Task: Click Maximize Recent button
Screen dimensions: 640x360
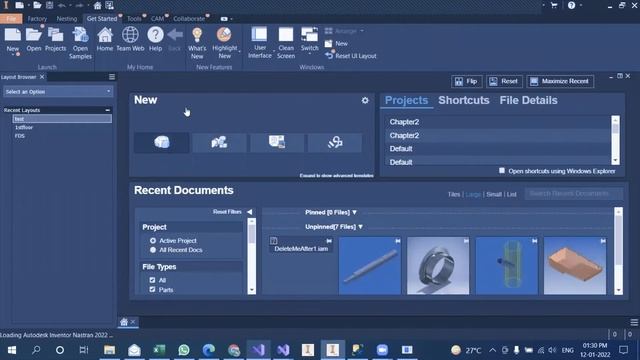Action: coord(560,82)
